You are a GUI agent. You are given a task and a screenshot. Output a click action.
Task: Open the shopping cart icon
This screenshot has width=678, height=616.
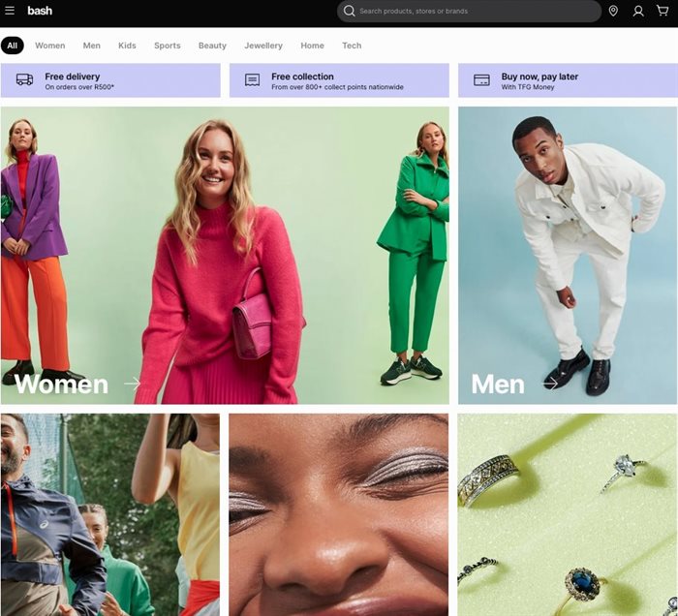pyautogui.click(x=663, y=11)
